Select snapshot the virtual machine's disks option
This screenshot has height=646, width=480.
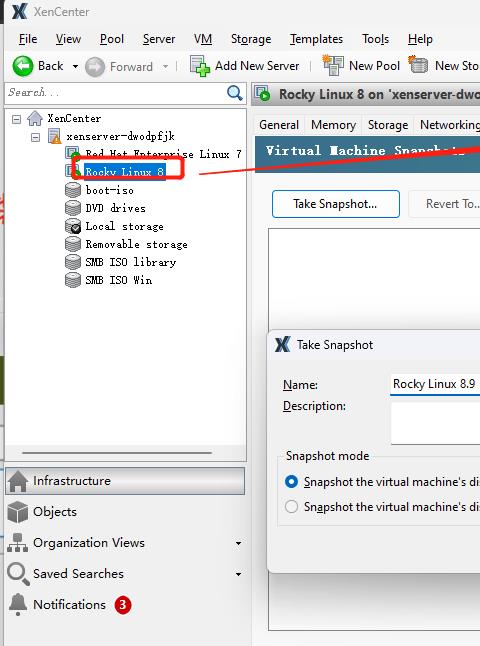point(291,482)
